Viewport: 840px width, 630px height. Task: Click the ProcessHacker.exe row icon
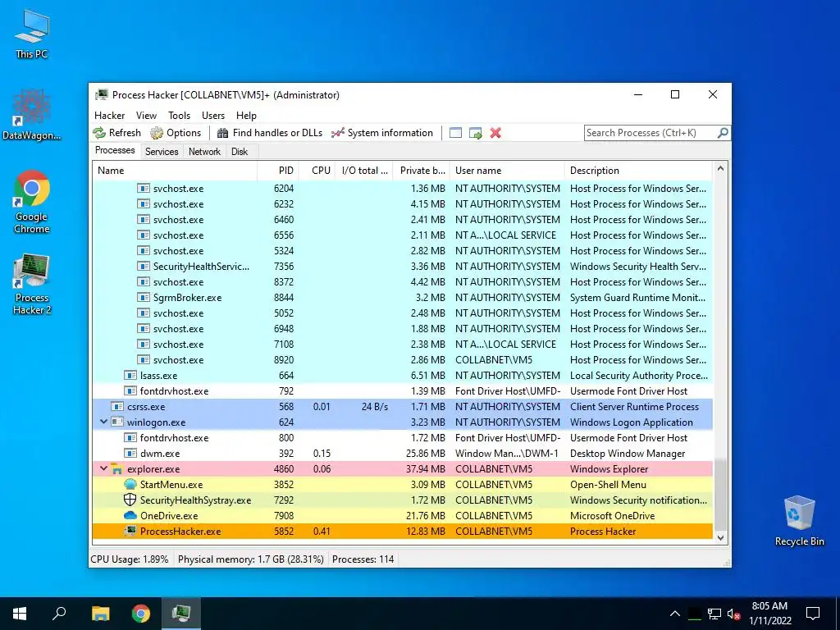(x=130, y=531)
